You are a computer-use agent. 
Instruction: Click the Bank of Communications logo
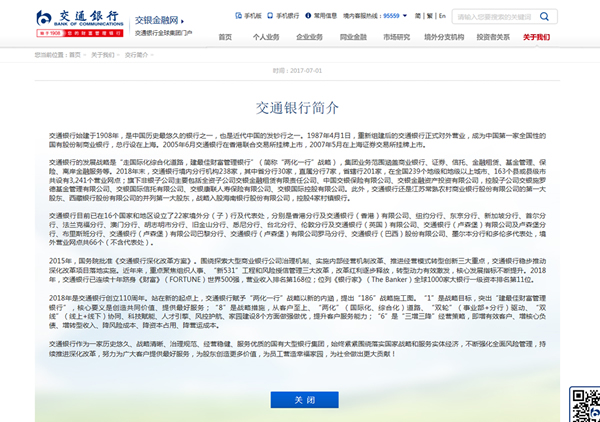coord(80,18)
